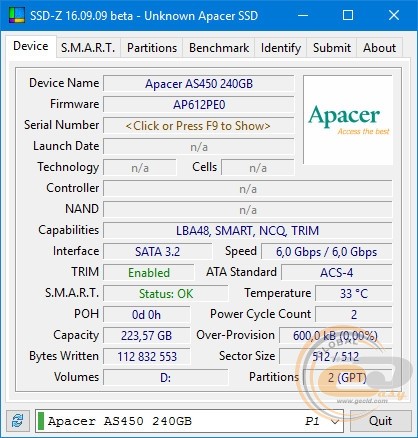Click the Capacity value 223,57 GB

click(x=146, y=336)
